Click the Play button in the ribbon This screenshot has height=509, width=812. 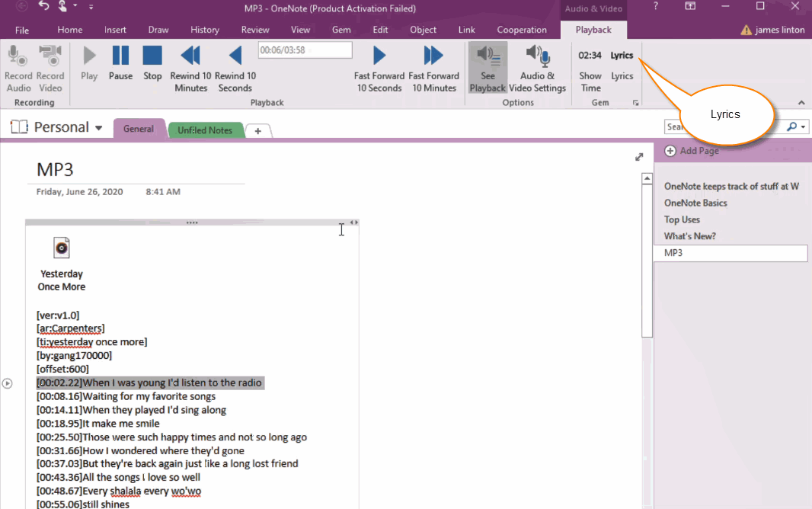89,62
